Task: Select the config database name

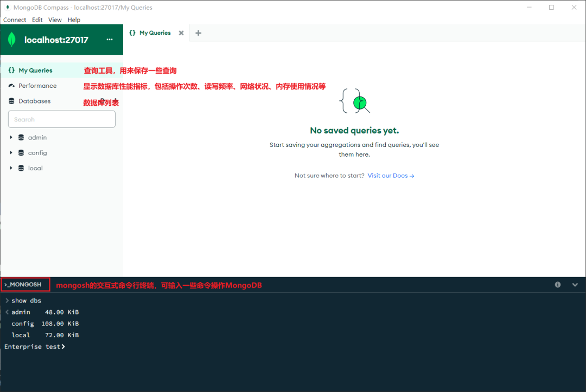Action: (37, 153)
